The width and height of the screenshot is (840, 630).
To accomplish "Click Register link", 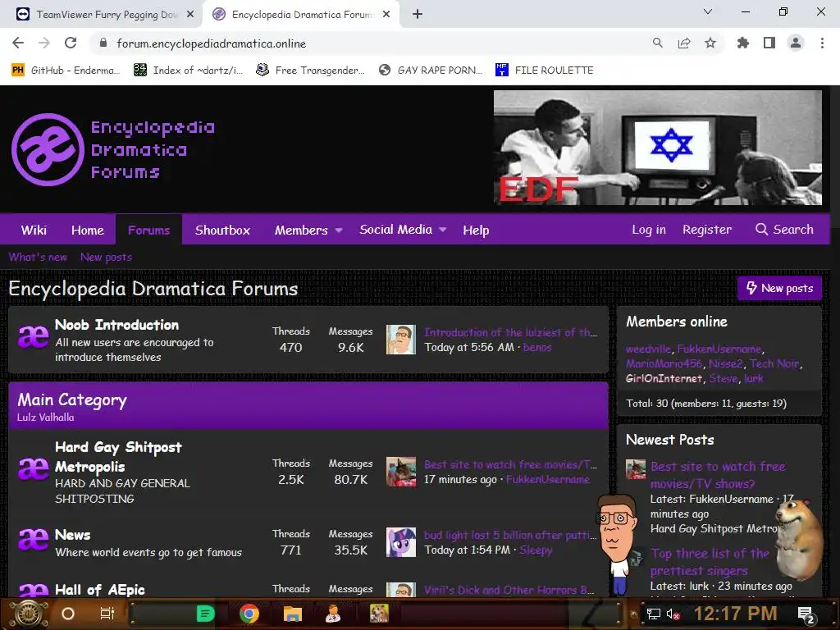I will click(706, 230).
